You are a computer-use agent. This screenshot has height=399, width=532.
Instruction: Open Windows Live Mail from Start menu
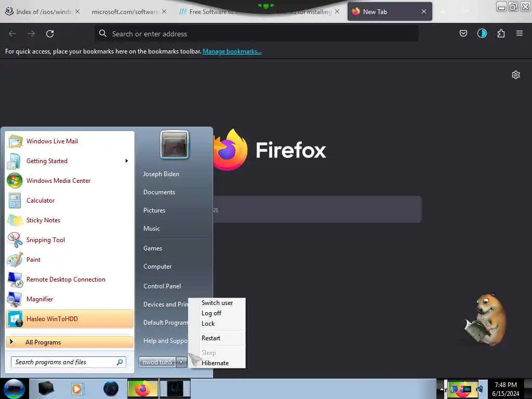(x=70, y=141)
